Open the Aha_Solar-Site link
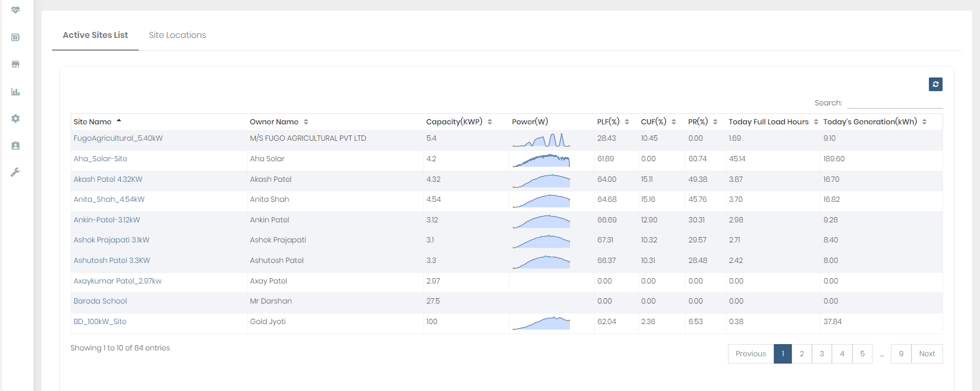Image resolution: width=980 pixels, height=391 pixels. tap(100, 159)
